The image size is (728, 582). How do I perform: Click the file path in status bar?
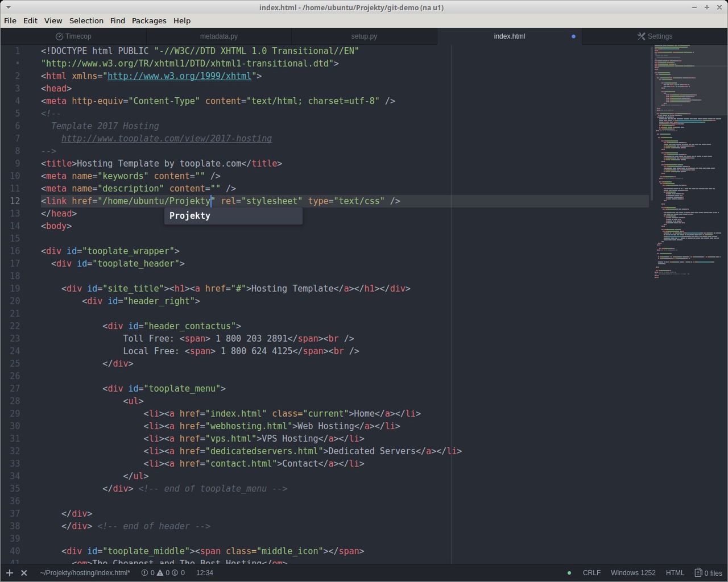click(85, 573)
